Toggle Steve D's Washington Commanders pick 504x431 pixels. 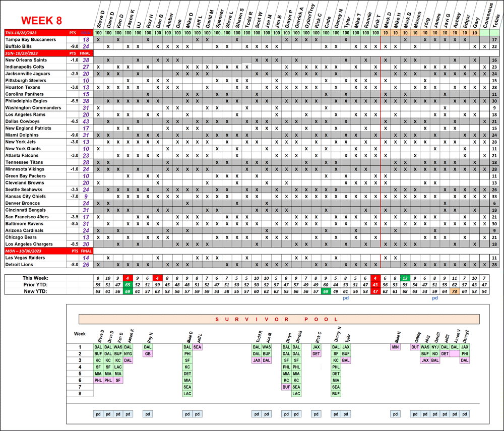click(x=98, y=108)
